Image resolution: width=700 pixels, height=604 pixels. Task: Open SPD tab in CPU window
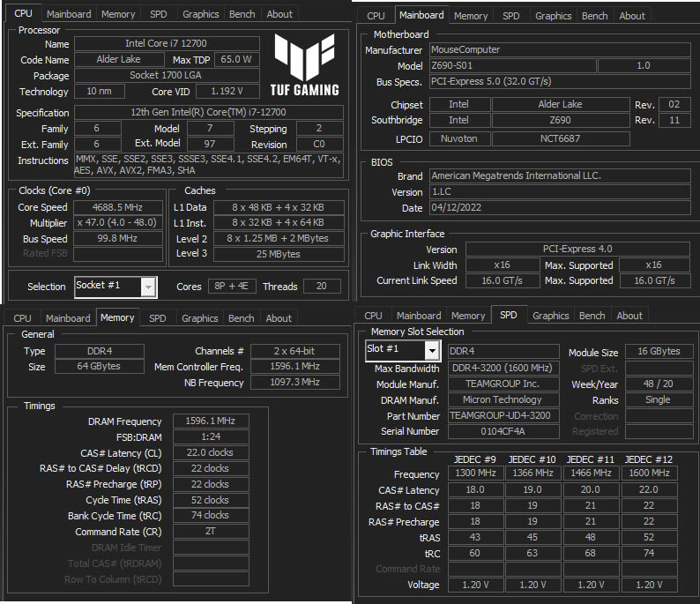[x=159, y=14]
